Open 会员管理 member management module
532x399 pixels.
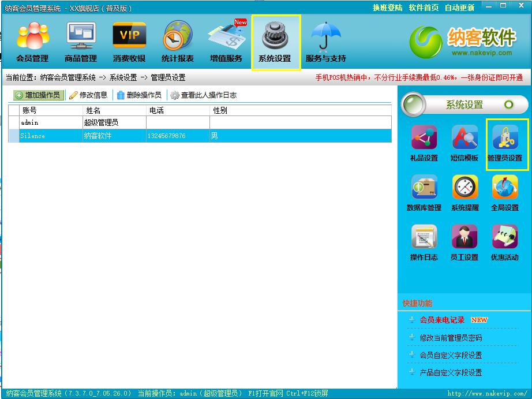32,42
